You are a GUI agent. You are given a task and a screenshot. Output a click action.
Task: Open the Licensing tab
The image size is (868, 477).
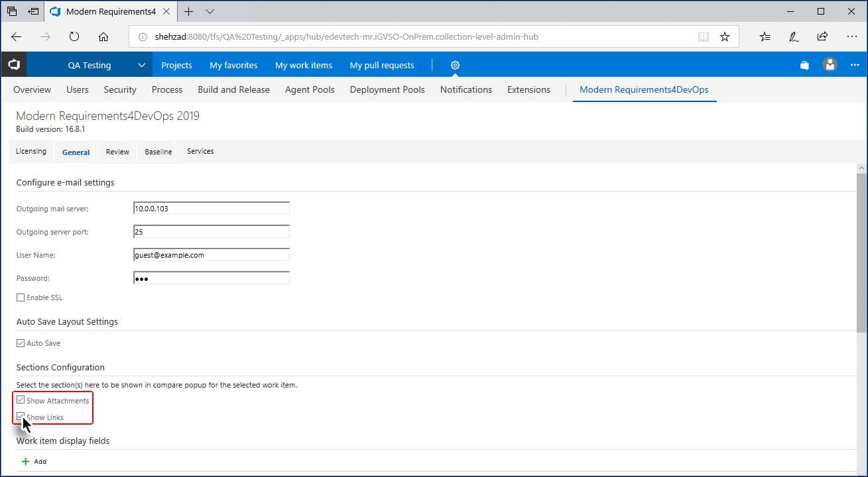pos(31,152)
